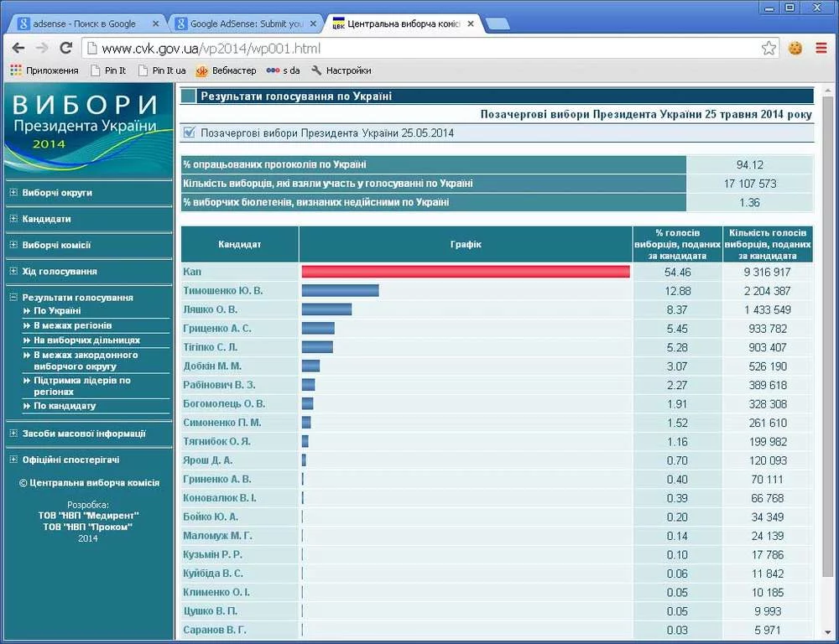Click the address bar URL field
The width and height of the screenshot is (839, 644).
tap(419, 48)
